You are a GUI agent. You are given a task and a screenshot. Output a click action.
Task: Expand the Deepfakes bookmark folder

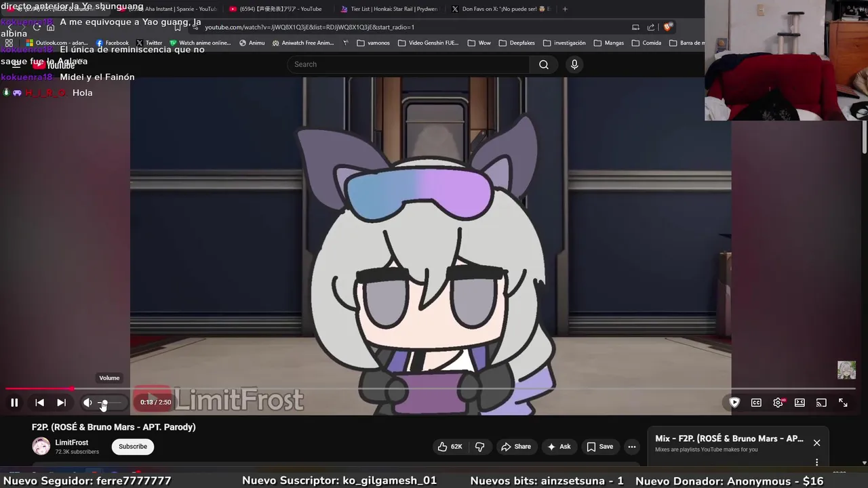point(517,43)
